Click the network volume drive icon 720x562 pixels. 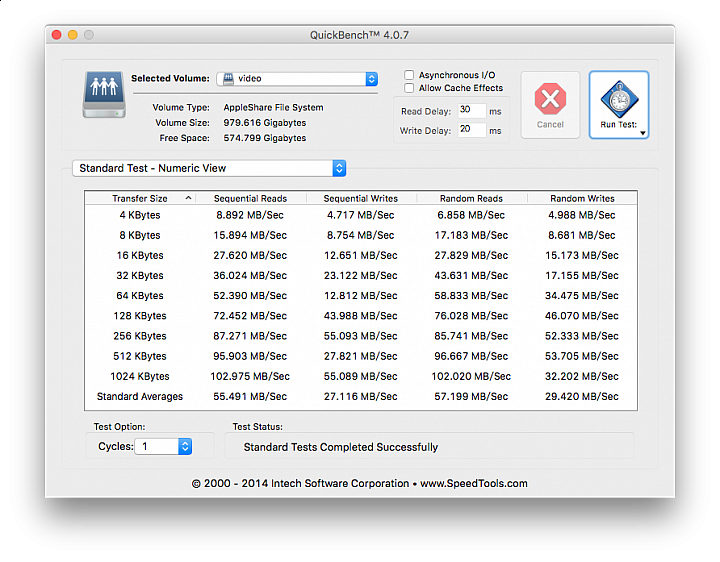pos(104,95)
